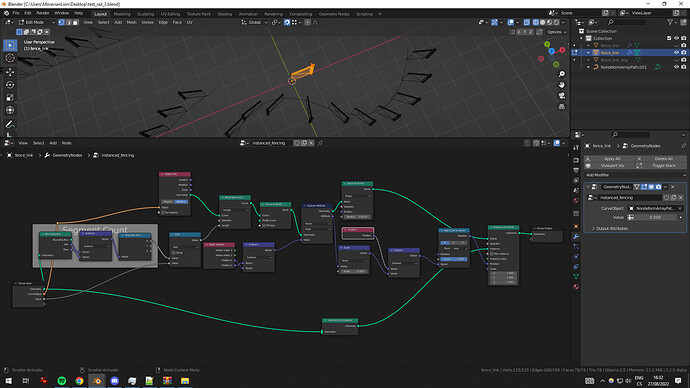
Task: Open the Object properties orange square tab
Action: click(576, 226)
